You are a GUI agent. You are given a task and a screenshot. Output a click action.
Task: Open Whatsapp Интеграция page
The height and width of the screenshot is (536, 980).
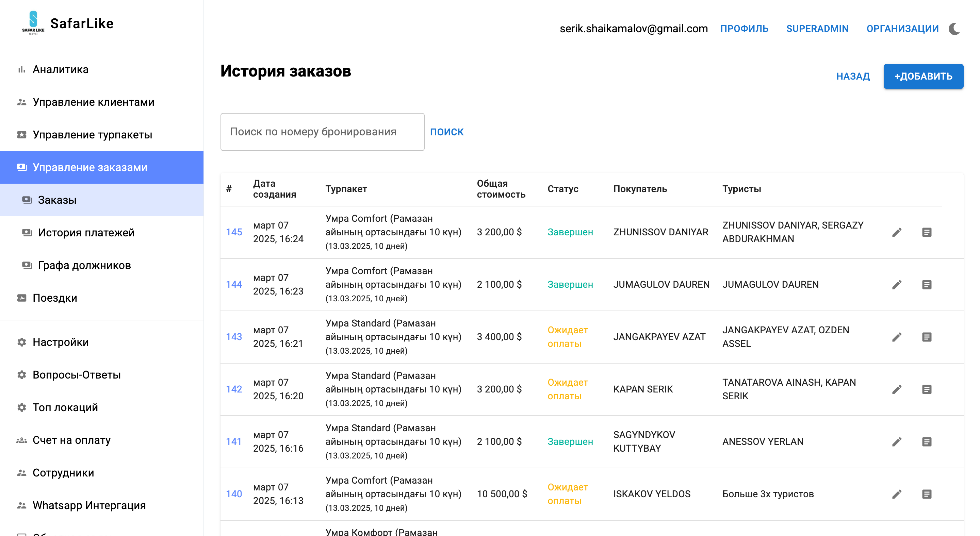point(102,506)
